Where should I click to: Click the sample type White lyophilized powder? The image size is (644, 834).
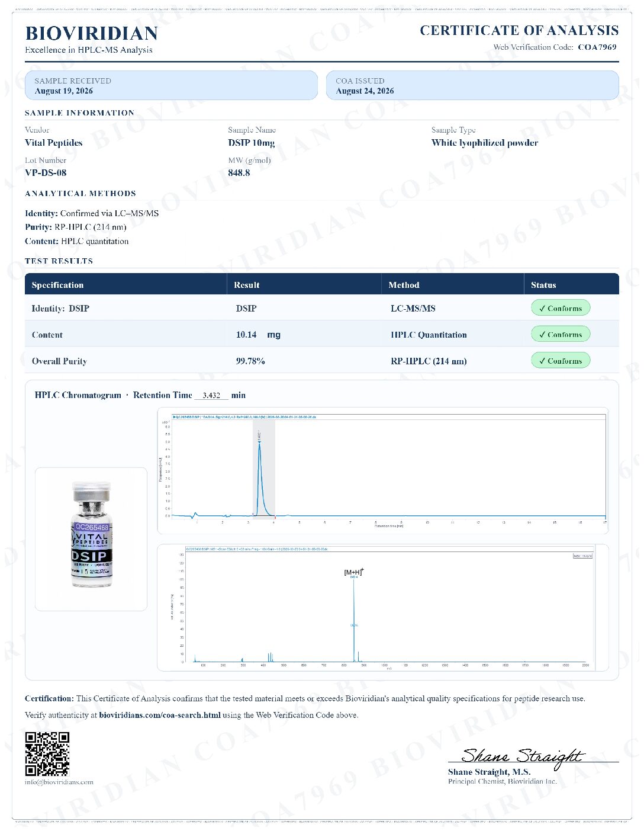click(x=485, y=143)
